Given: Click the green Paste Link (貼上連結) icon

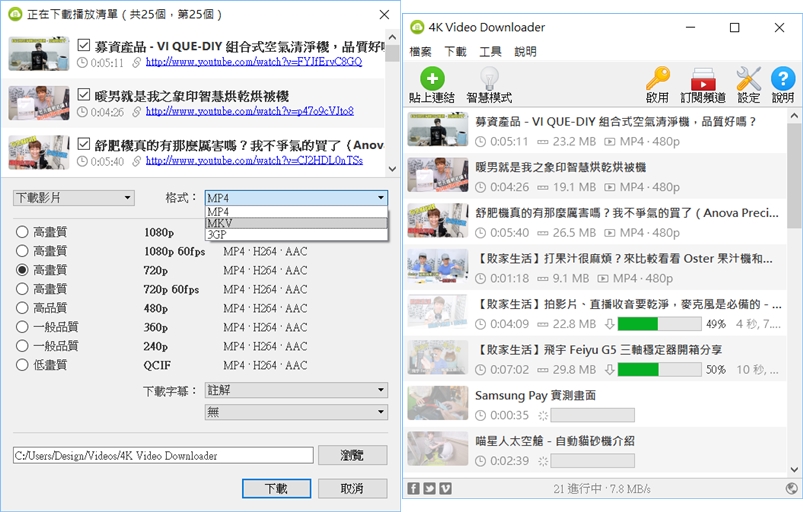Looking at the screenshot, I should pyautogui.click(x=432, y=78).
